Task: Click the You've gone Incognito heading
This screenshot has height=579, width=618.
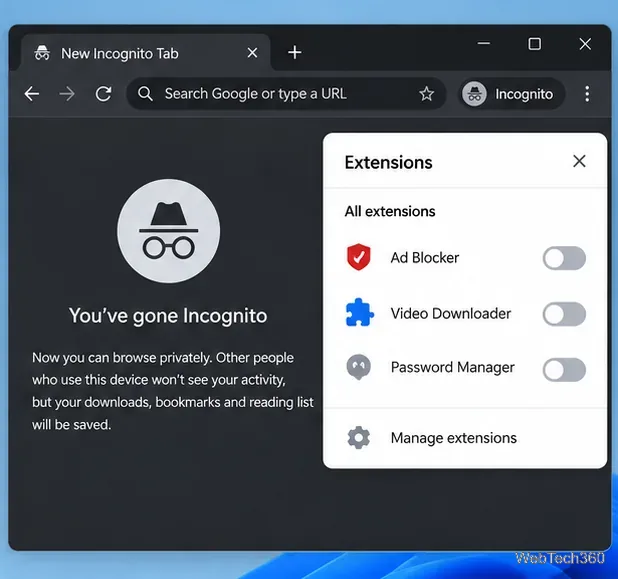Action: (168, 316)
